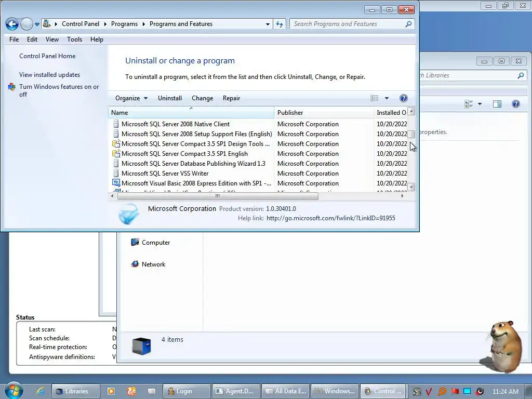The width and height of the screenshot is (532, 399).
Task: Click the Libraries window change view icon
Action: [469, 104]
